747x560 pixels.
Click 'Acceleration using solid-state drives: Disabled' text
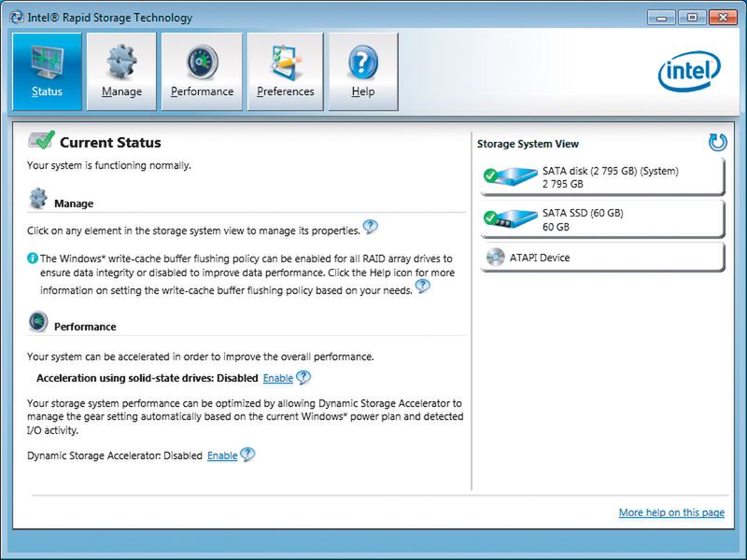tap(148, 378)
